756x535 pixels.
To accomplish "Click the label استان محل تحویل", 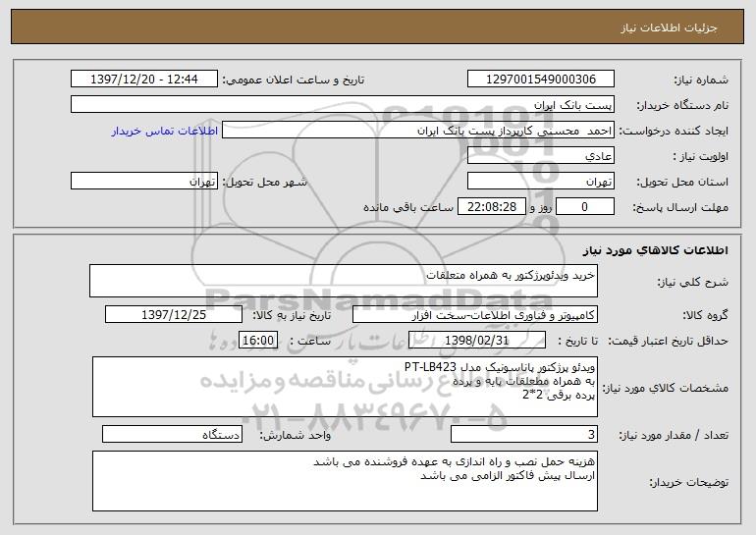I will coord(682,182).
